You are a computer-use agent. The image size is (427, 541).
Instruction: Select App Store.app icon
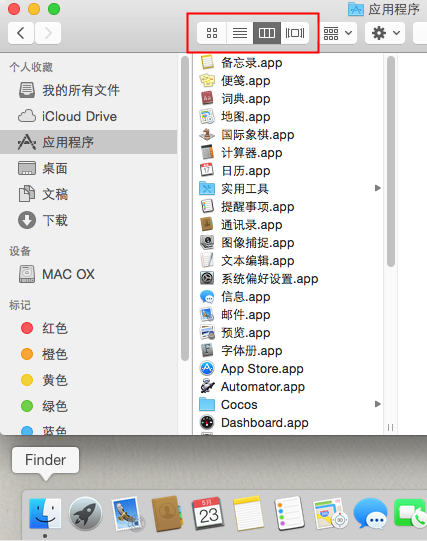(x=207, y=368)
